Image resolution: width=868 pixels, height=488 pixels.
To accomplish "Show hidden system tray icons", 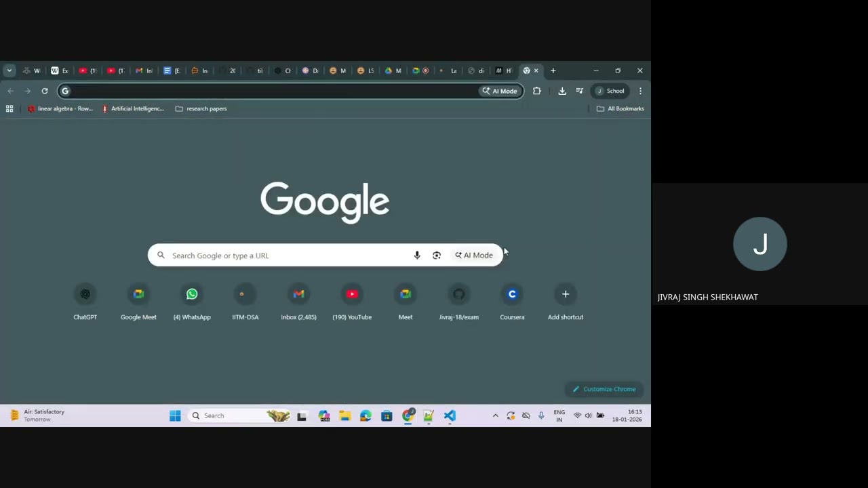I will [x=495, y=415].
